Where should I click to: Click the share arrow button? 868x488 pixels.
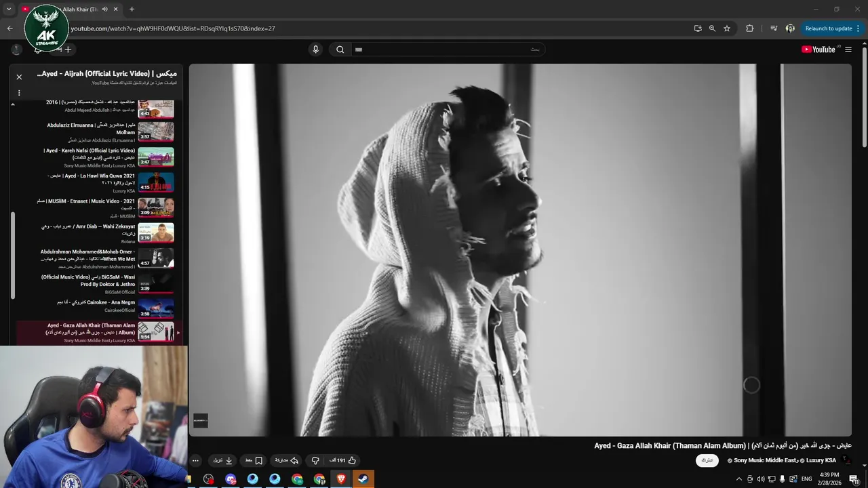[286, 460]
